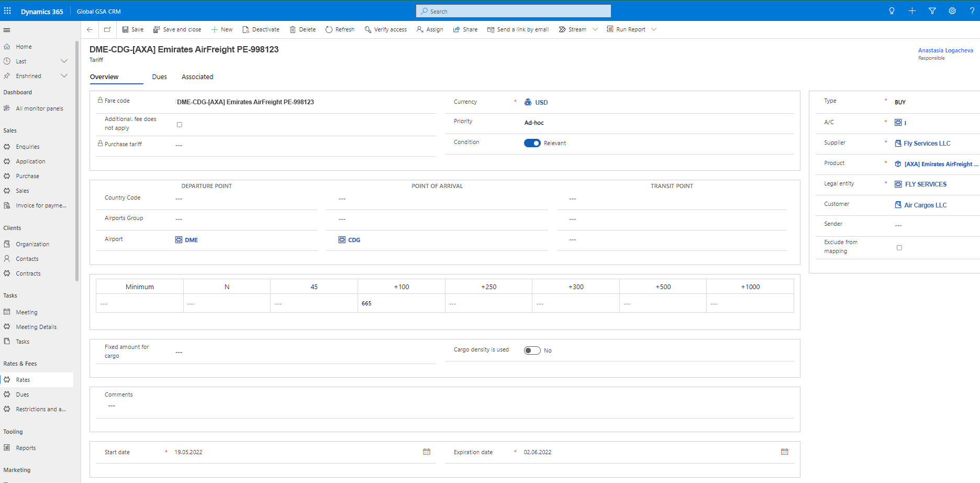Enable the Cargo density is used toggle
The image size is (980, 483).
pyautogui.click(x=532, y=350)
